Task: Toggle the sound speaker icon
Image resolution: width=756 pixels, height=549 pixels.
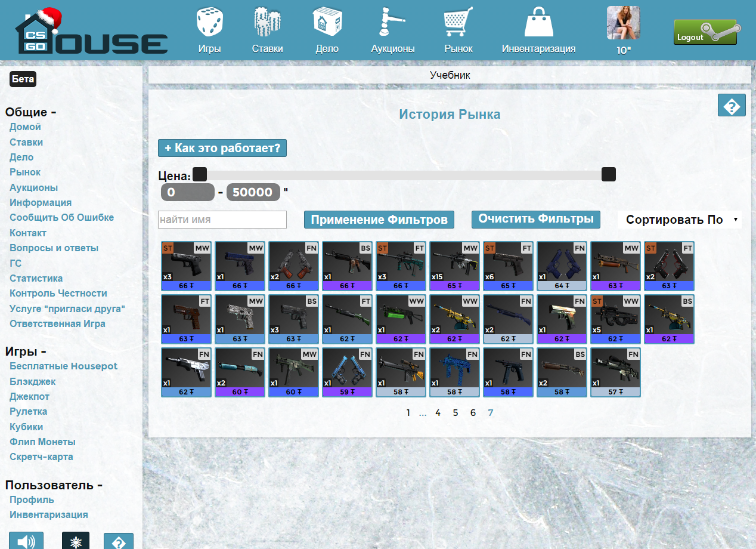Action: point(26,542)
